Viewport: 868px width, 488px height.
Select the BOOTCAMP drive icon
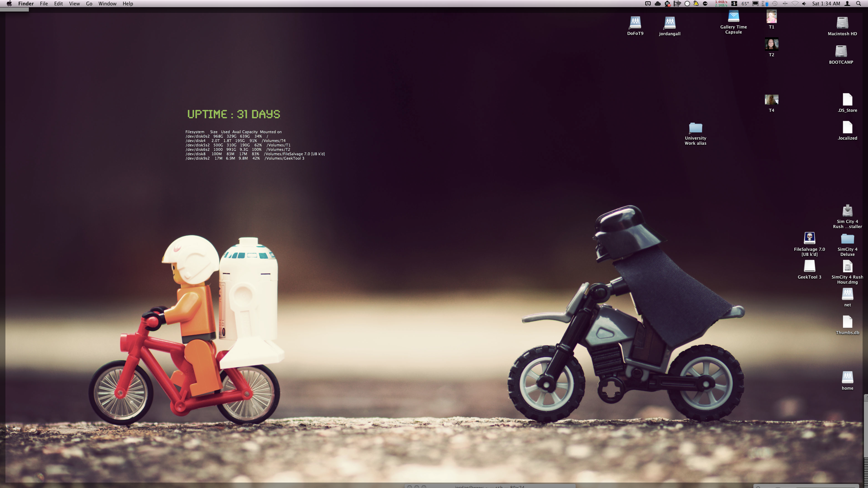coord(841,52)
